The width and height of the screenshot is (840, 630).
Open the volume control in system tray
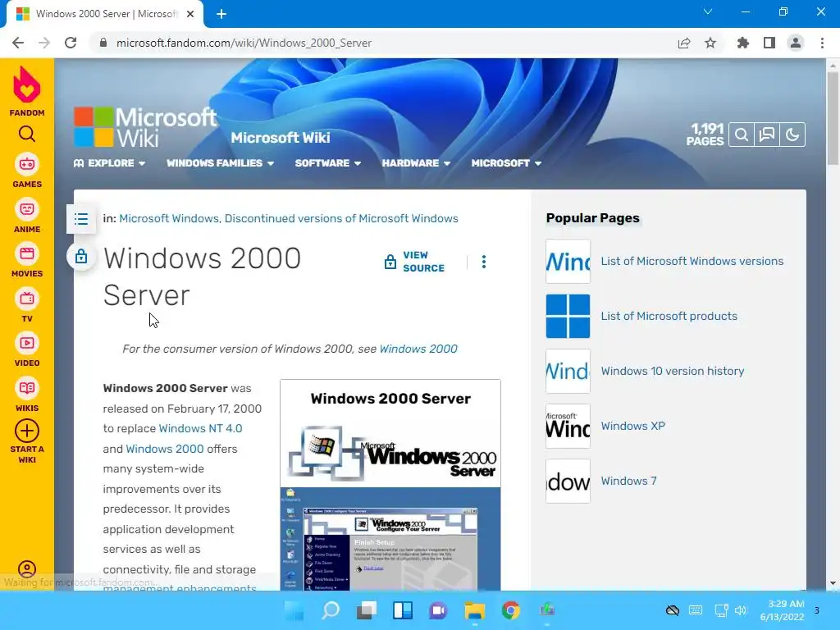[x=741, y=610]
